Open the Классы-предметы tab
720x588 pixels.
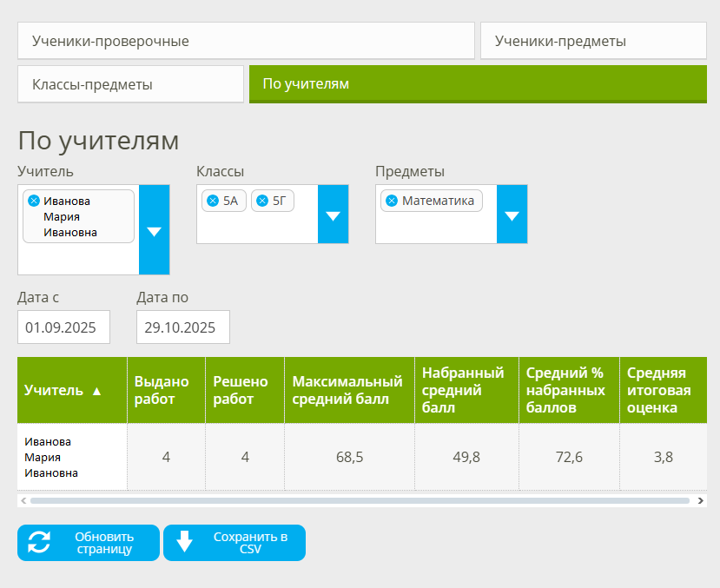[x=130, y=83]
